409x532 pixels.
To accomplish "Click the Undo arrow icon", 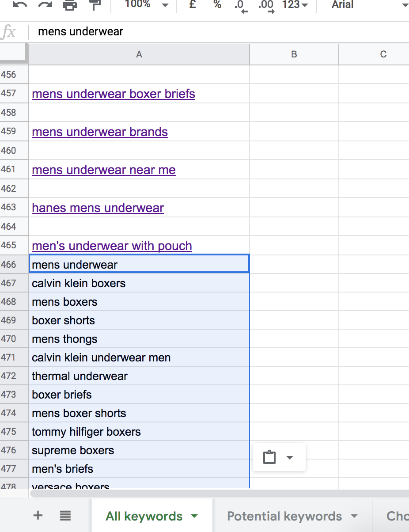I will (x=20, y=4).
